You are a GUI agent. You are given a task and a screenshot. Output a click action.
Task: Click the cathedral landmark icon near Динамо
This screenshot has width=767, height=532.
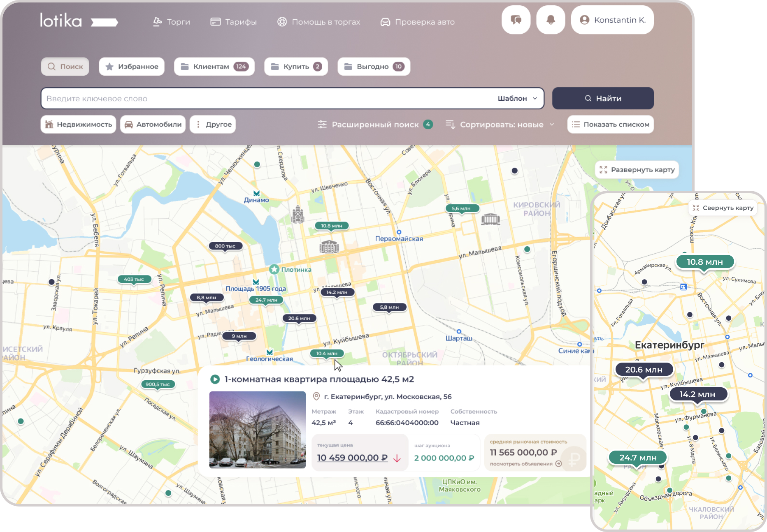click(x=298, y=214)
